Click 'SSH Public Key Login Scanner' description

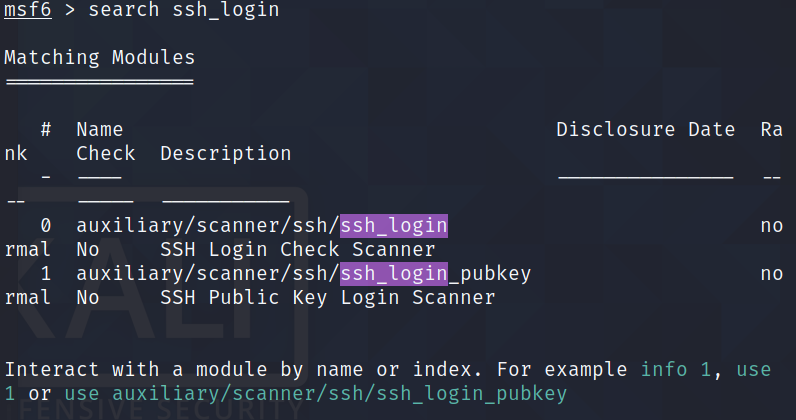(x=327, y=298)
